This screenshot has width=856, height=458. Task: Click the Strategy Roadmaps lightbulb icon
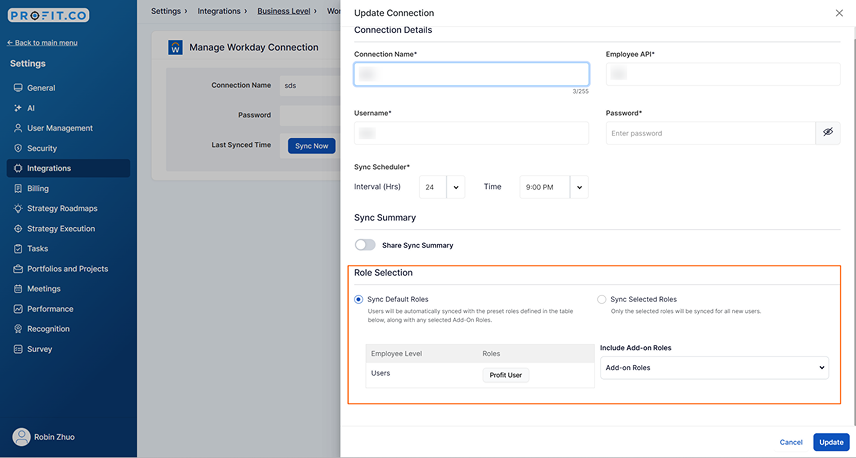click(x=18, y=209)
